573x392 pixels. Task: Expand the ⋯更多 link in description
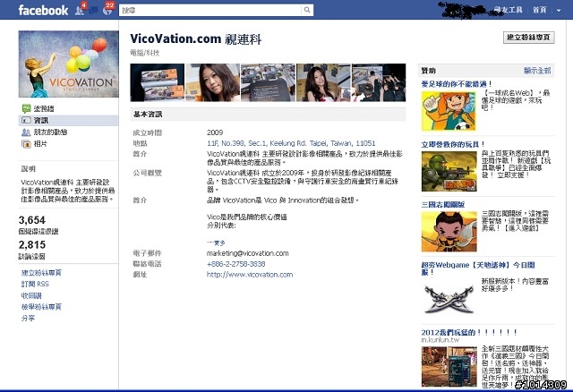216,243
